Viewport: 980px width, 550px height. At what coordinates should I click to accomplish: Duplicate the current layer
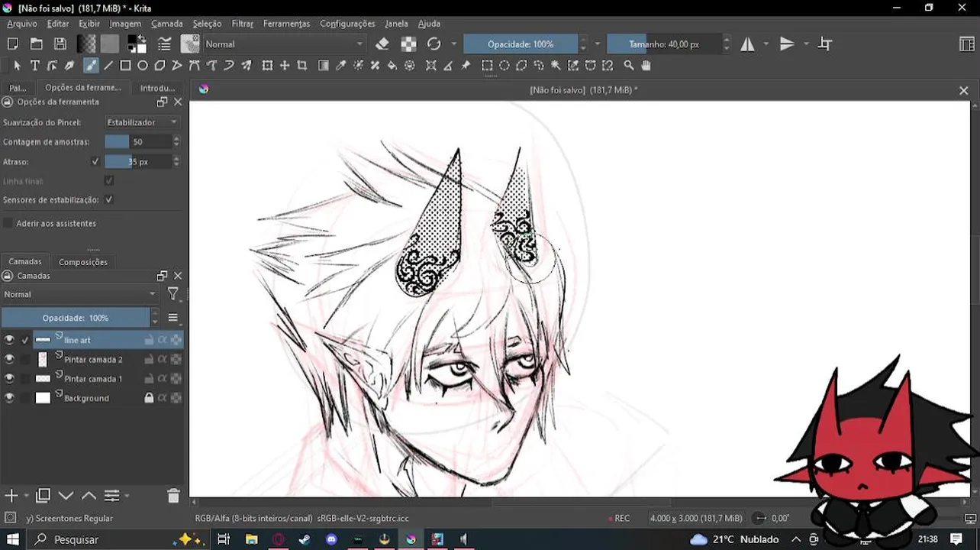click(x=44, y=496)
